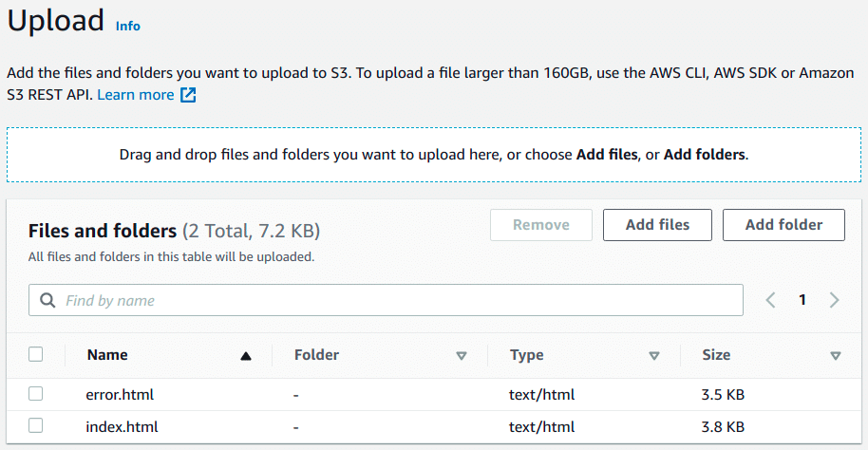Check the box for error.html
Screen dimensions: 868x450
pos(36,394)
